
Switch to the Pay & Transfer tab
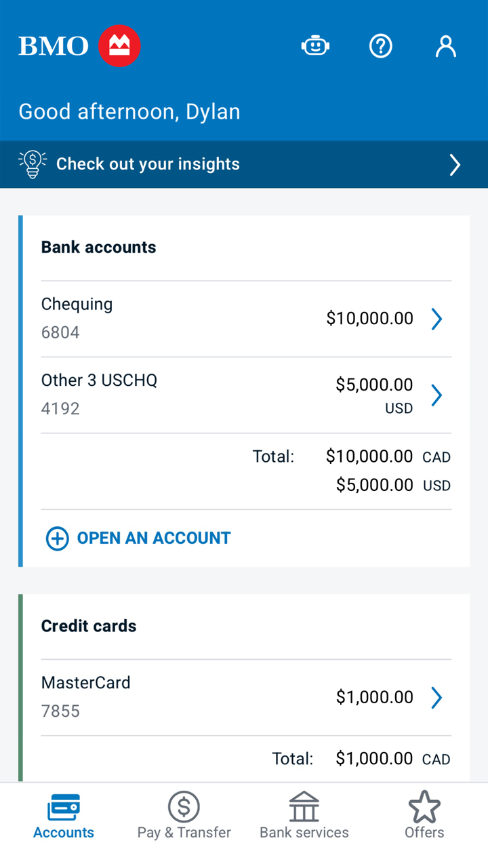tap(184, 815)
